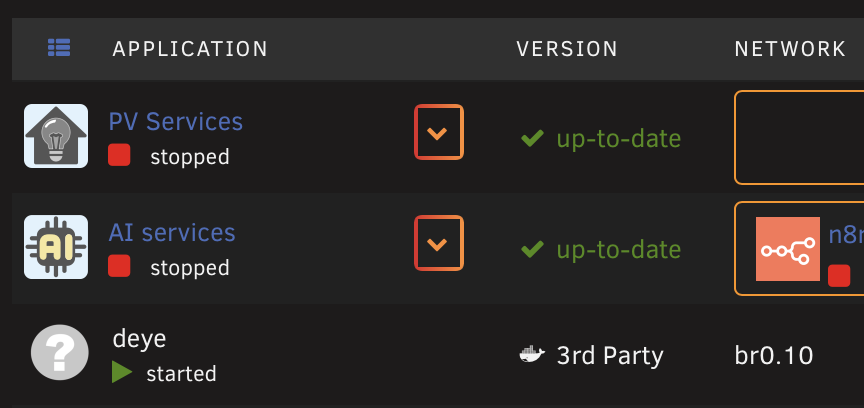
Task: Click the NETWORK column header
Action: (x=790, y=49)
